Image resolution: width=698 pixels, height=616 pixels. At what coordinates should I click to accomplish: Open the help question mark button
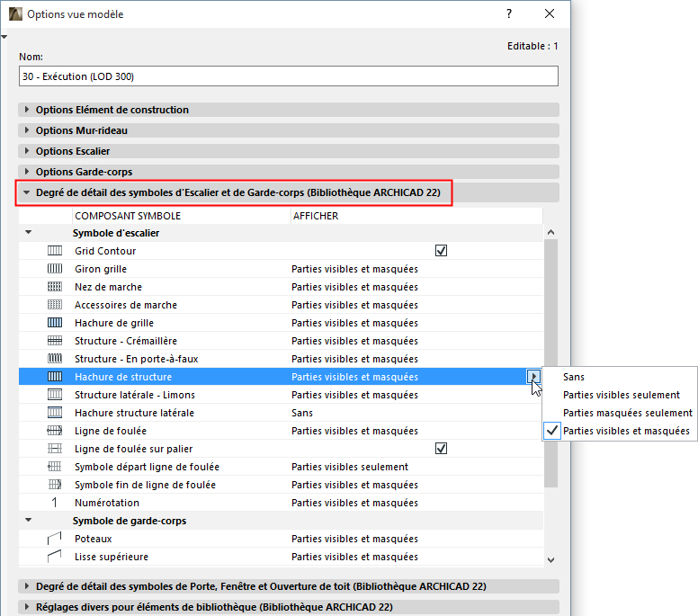click(x=509, y=13)
